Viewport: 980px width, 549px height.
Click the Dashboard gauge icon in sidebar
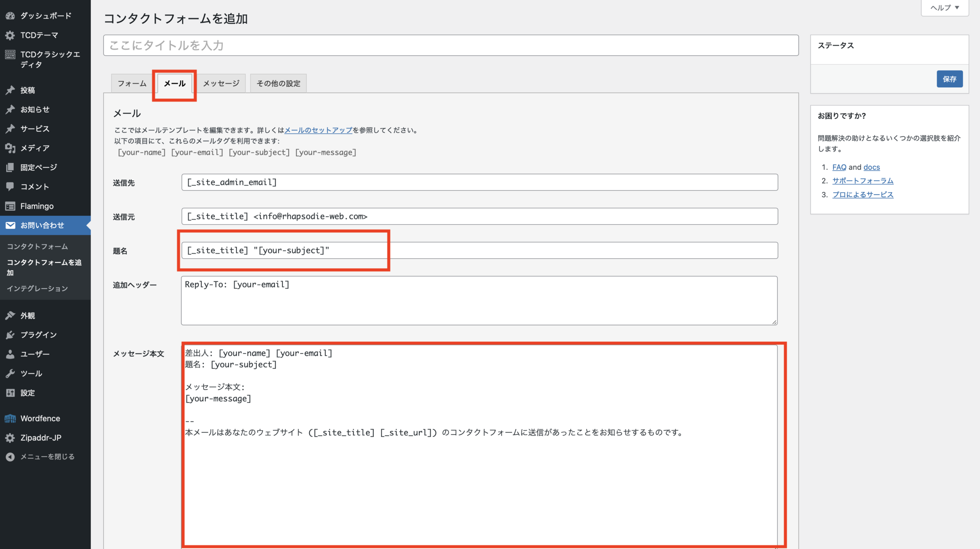point(10,16)
